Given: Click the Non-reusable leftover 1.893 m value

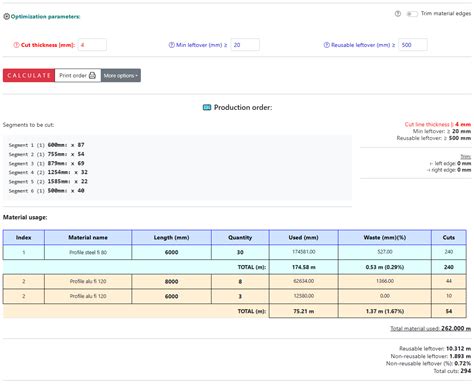Looking at the screenshot, I should (460, 356).
